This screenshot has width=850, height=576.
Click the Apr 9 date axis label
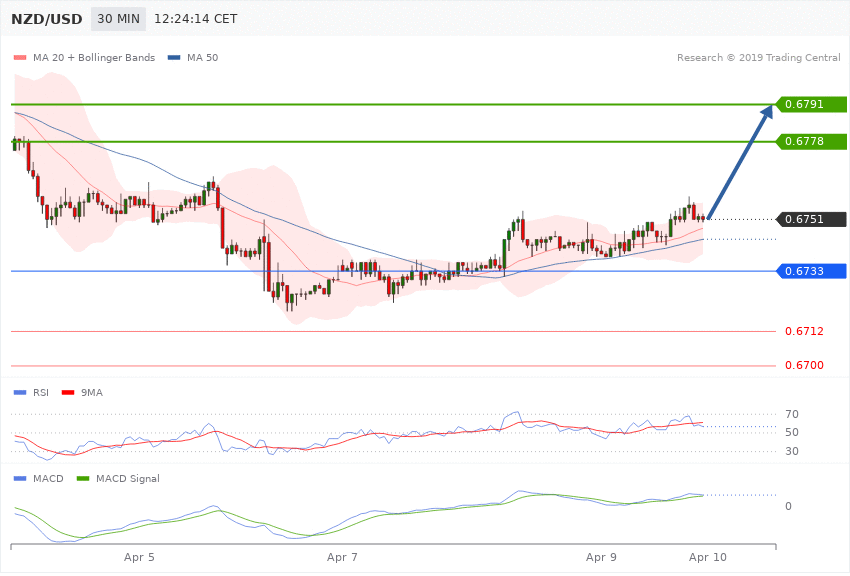point(601,557)
